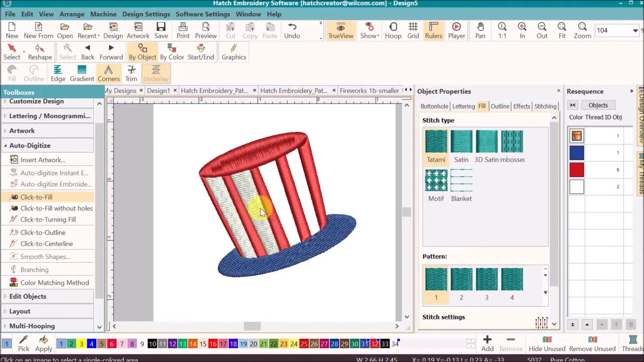This screenshot has height=362, width=644.
Task: Toggle the Rulers display
Action: pyautogui.click(x=433, y=30)
